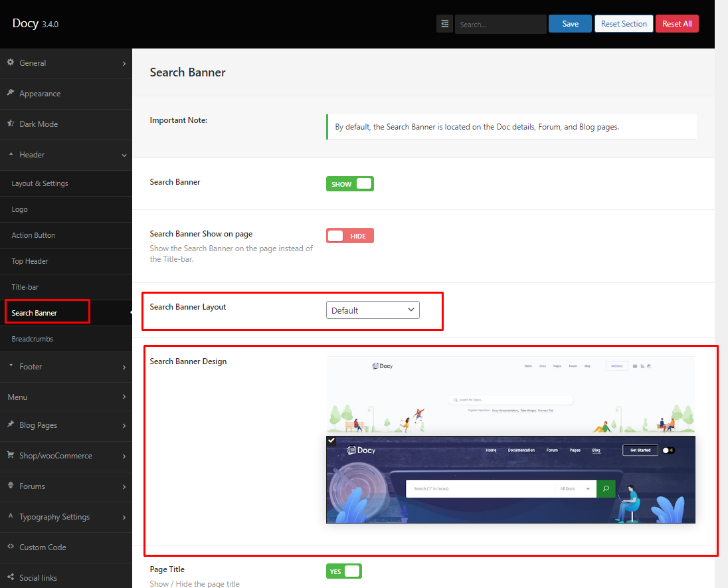Expand the Menu section chevron
The height and width of the screenshot is (588, 728).
[x=124, y=397]
